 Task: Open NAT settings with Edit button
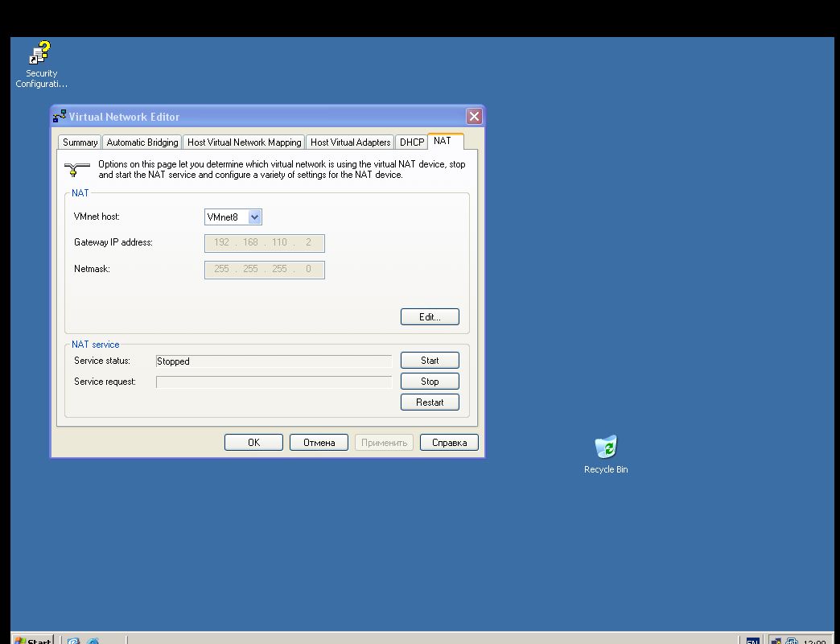tap(430, 316)
